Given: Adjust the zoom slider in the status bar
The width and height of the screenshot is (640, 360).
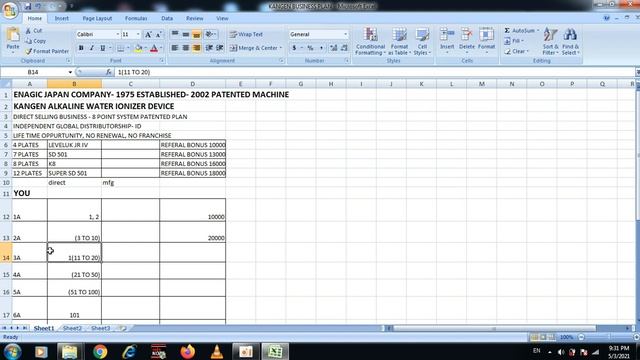Looking at the screenshot, I should [608, 337].
